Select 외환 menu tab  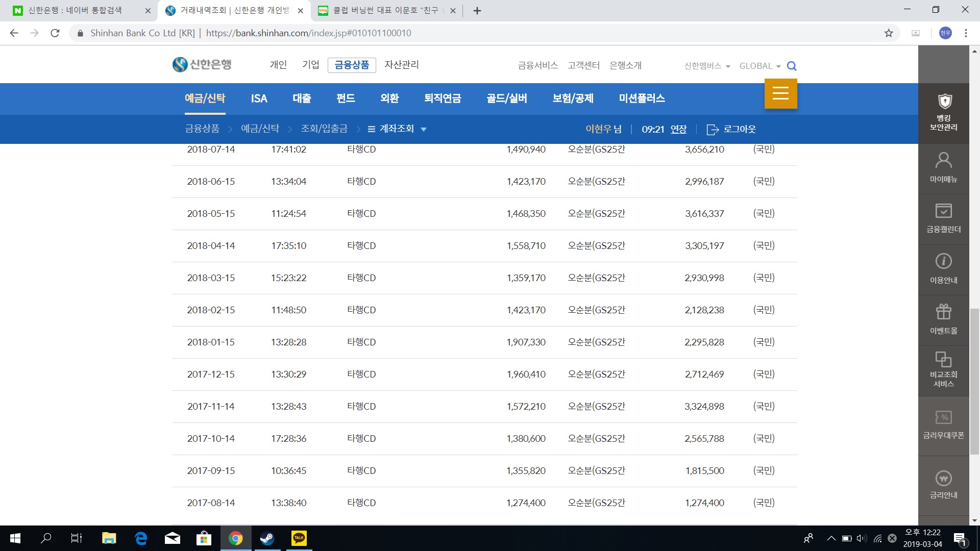point(389,98)
